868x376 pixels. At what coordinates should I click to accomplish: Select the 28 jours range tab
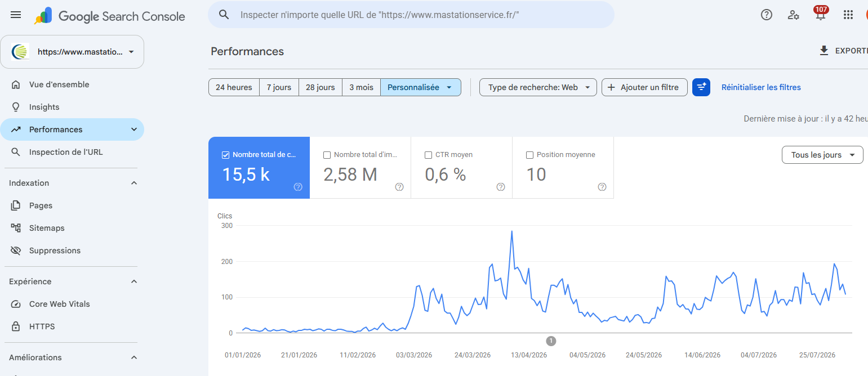point(321,87)
